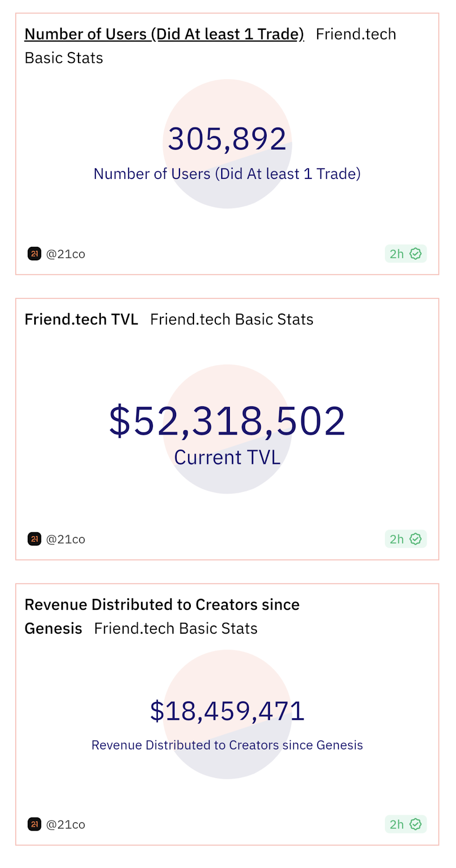Click the verified checkmark icon in the Friend.tech TVL card
The image size is (456, 868).
pos(416,539)
